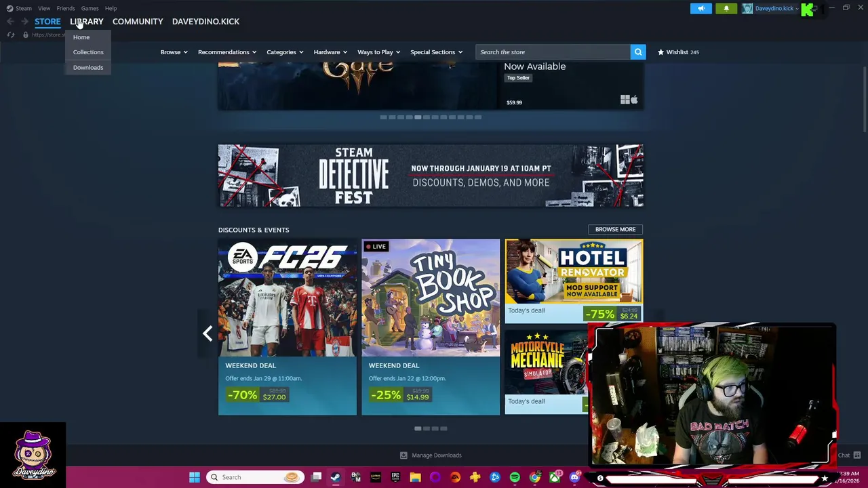This screenshot has height=488, width=868.
Task: Switch to the STORE tab
Action: click(47, 22)
